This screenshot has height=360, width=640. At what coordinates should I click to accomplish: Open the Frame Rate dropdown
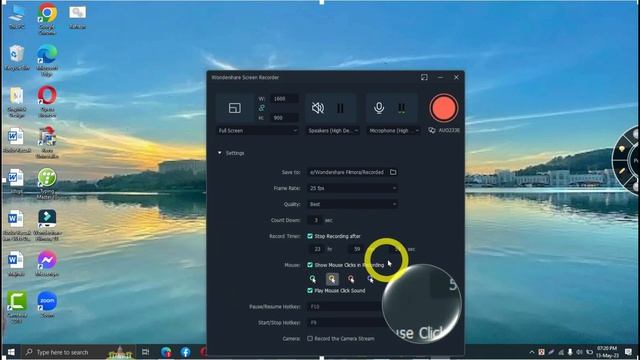coord(352,188)
